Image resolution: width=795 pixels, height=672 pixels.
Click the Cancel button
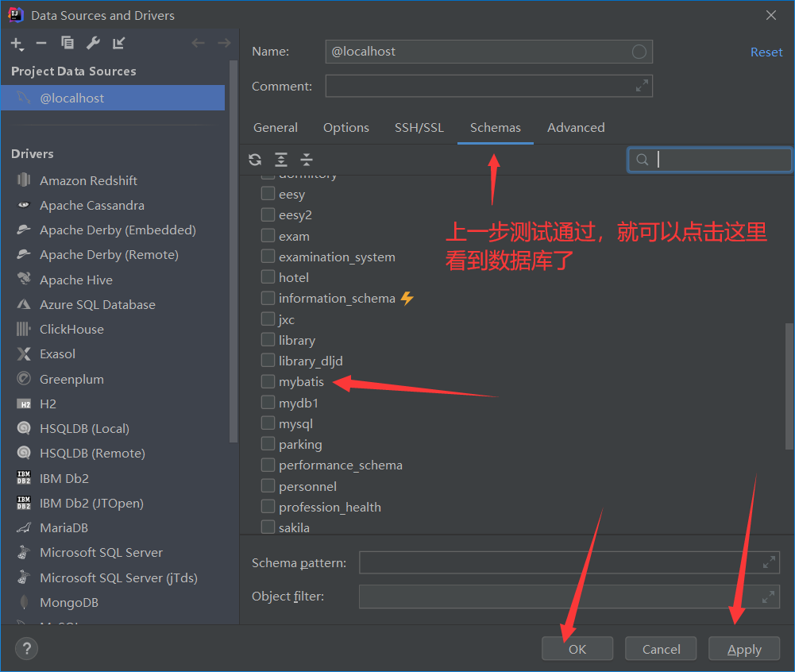coord(661,649)
